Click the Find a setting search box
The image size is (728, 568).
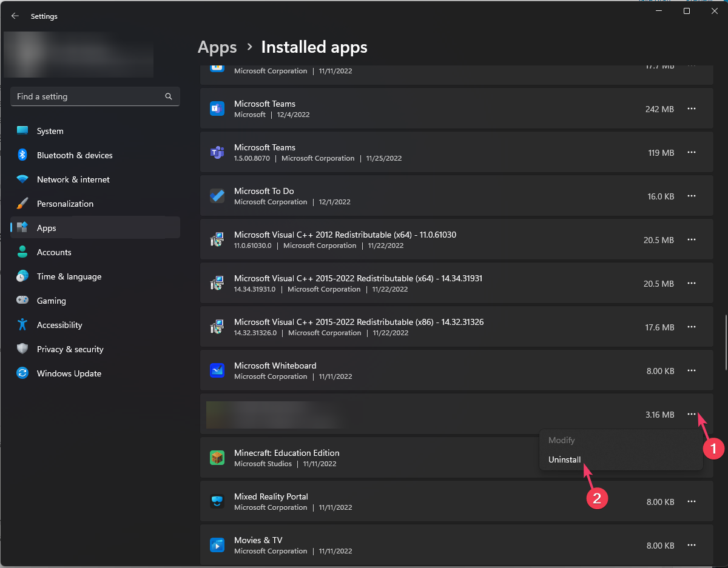[x=95, y=96]
